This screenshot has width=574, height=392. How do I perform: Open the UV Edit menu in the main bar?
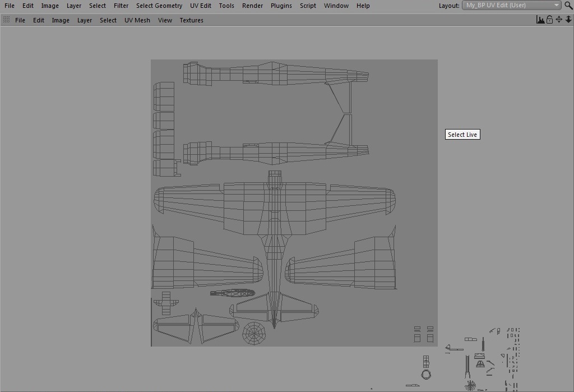(x=200, y=6)
